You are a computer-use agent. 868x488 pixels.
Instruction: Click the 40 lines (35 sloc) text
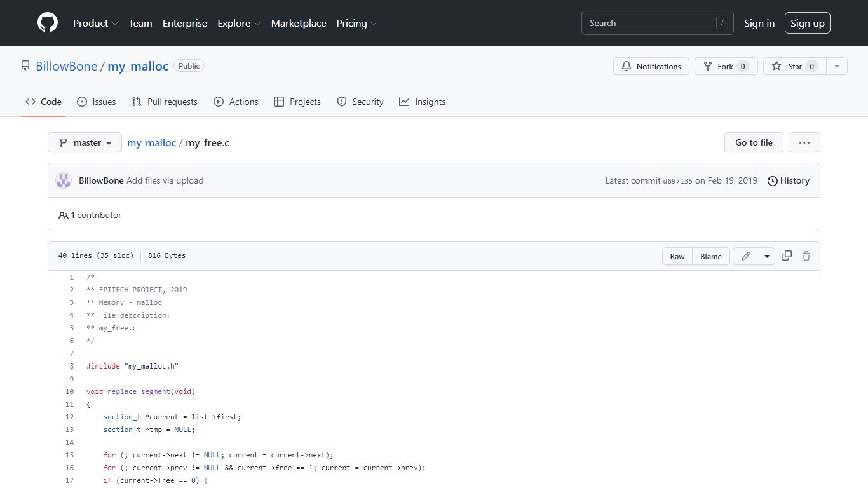(96, 255)
